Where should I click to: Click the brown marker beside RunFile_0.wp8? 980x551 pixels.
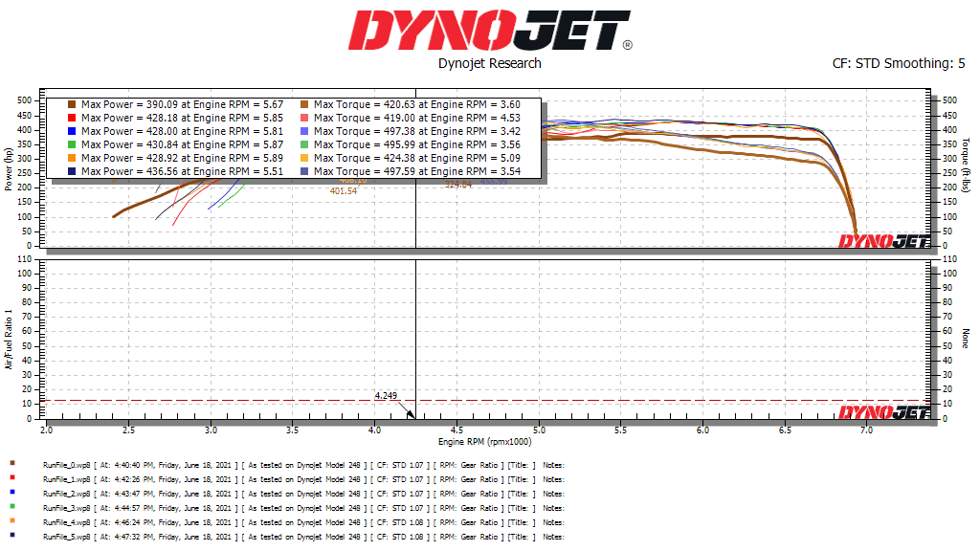12,463
